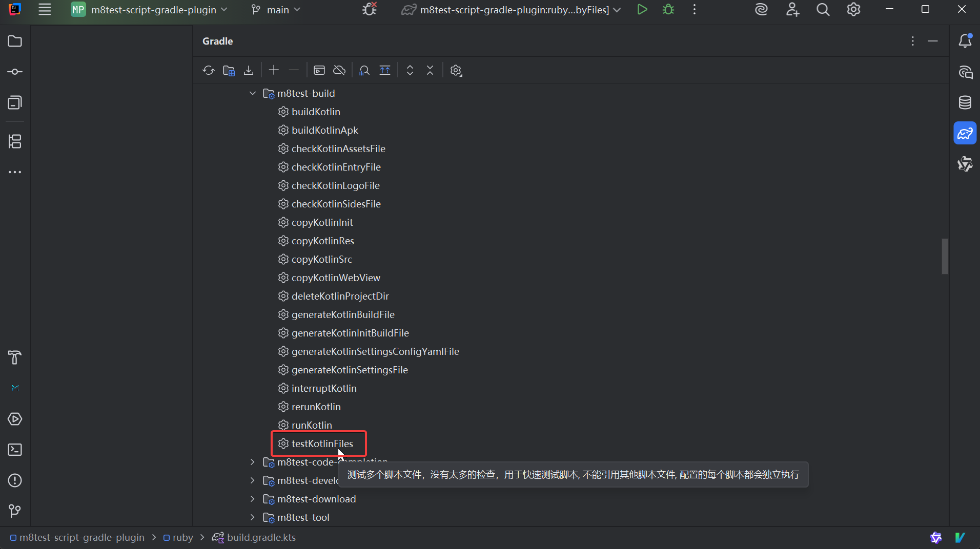Toggle Gradle offline mode
The image size is (980, 549).
coord(339,70)
